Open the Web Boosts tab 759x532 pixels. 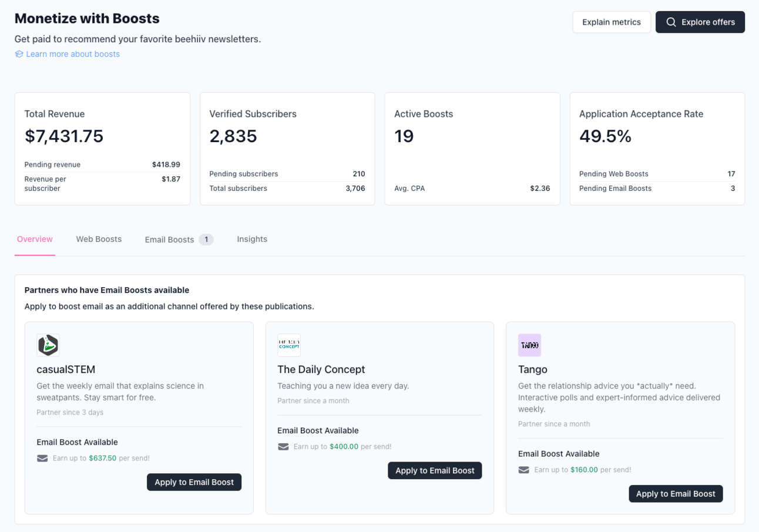coord(99,239)
